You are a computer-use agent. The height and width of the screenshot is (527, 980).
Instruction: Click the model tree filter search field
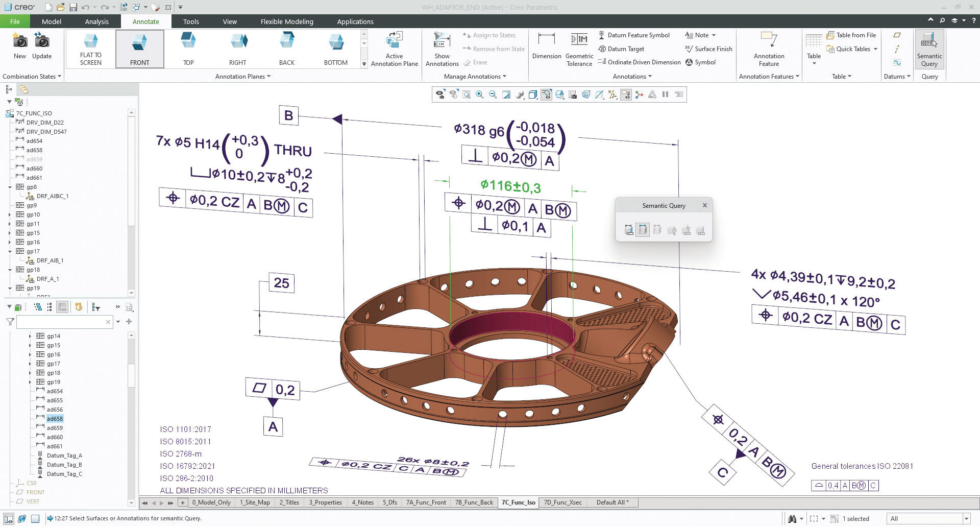pyautogui.click(x=61, y=322)
